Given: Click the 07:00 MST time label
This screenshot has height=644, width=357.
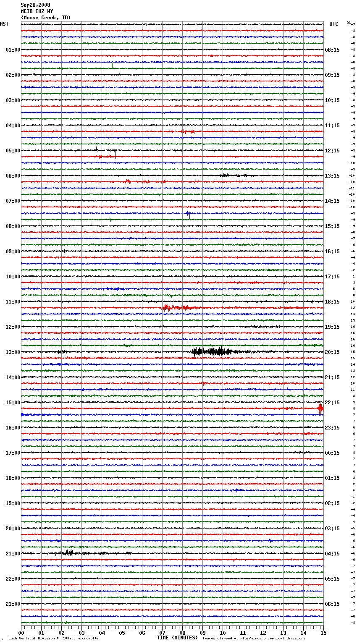Looking at the screenshot, I should [13, 201].
